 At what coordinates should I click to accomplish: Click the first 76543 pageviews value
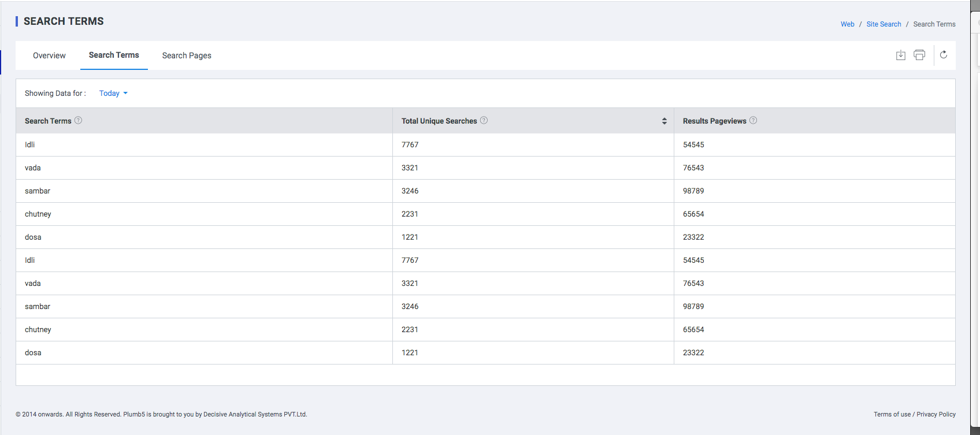(693, 168)
